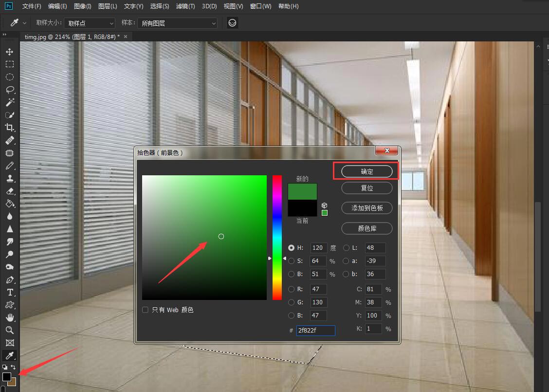Image resolution: width=549 pixels, height=392 pixels.
Task: Select the Hand tool
Action: [9, 317]
